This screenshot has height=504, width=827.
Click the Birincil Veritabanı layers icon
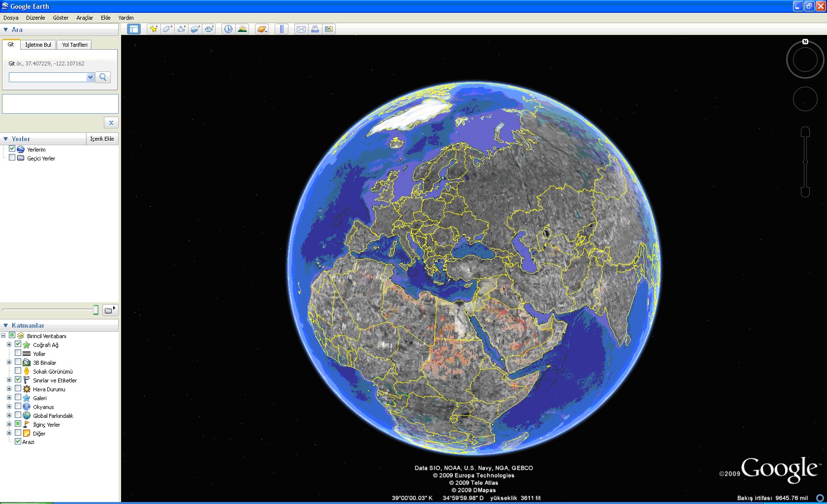click(21, 336)
